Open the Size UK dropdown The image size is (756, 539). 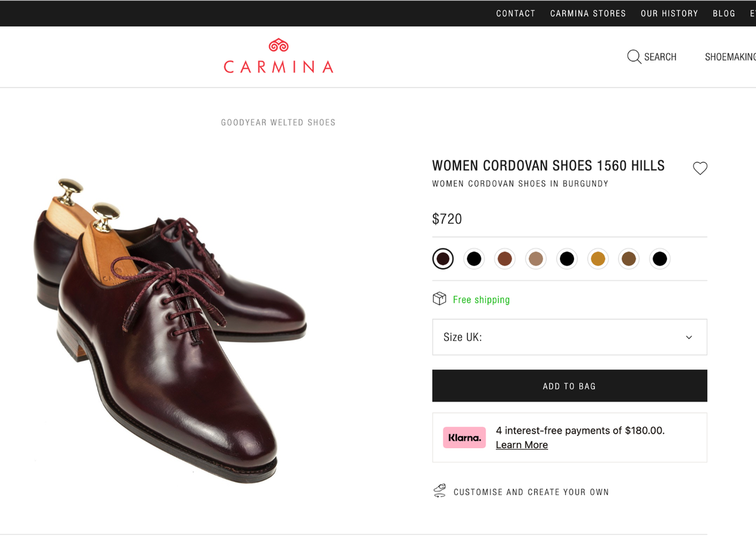pos(570,337)
